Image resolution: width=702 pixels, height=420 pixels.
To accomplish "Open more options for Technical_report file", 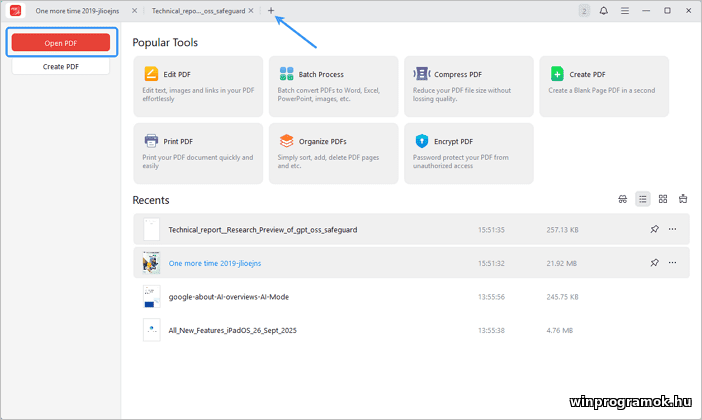I will tap(672, 229).
